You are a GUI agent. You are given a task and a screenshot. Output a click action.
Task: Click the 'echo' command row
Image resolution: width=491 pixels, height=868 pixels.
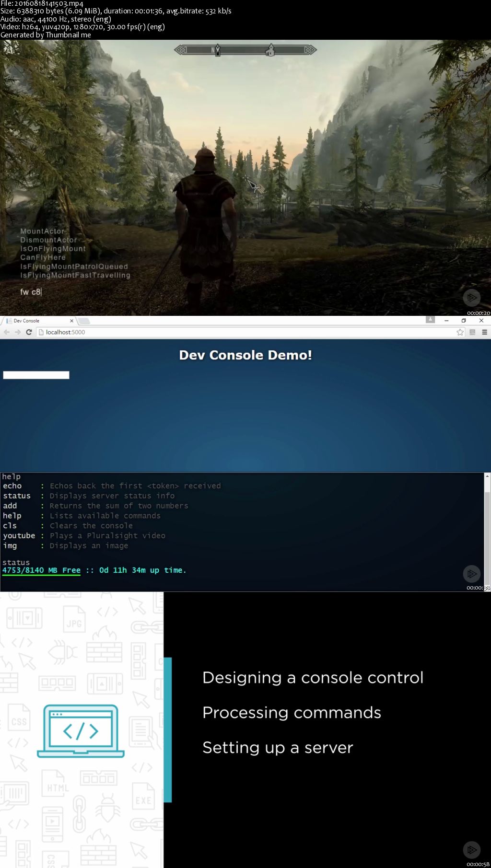pyautogui.click(x=112, y=486)
